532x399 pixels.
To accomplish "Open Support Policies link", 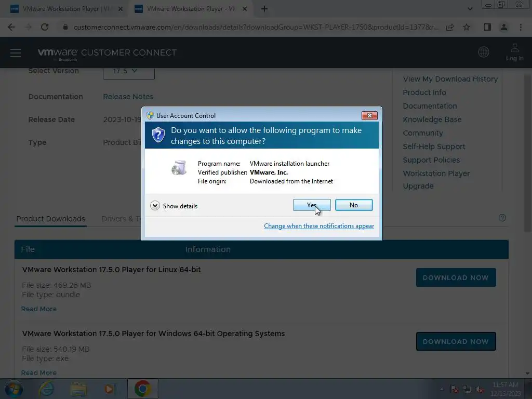I will click(431, 160).
